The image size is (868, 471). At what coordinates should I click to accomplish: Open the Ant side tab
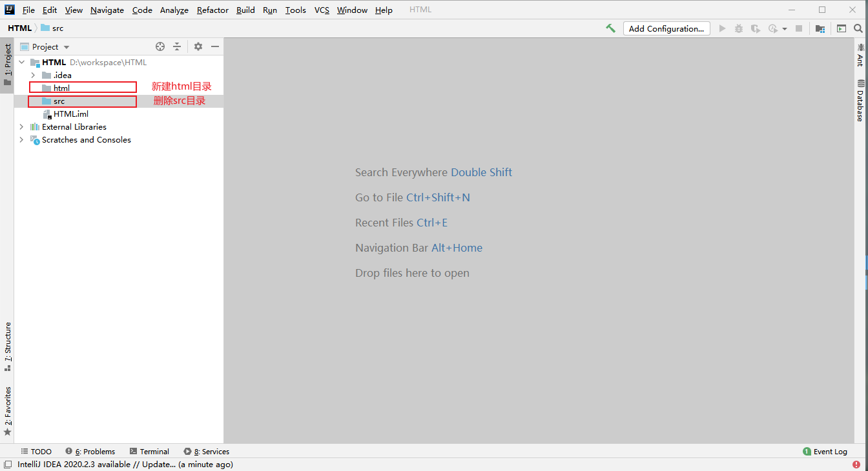(860, 54)
